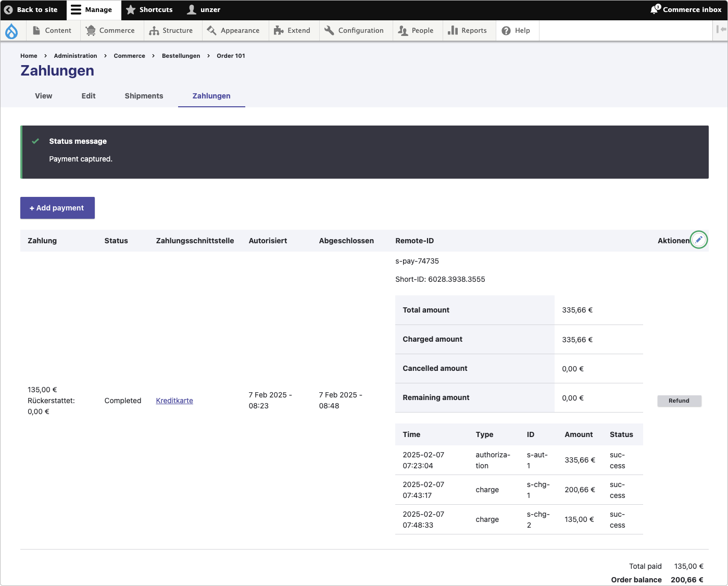Switch to the View tab
The image size is (728, 586).
coord(44,96)
